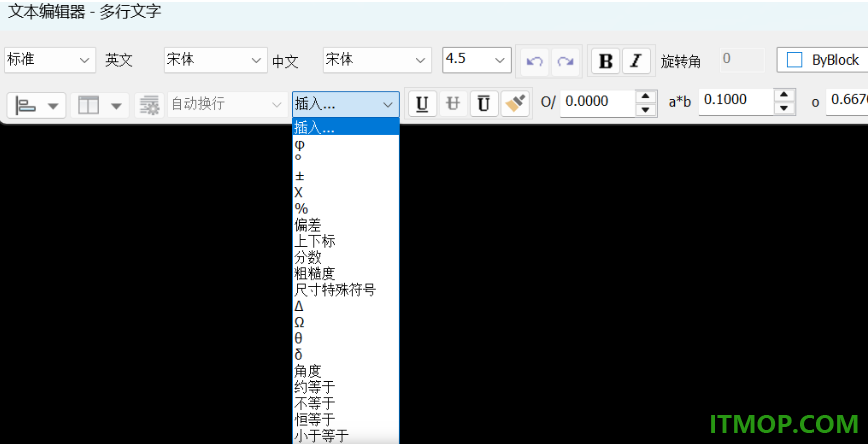Insert the Δ delta symbol
Screen dimensions: 868x447
coord(345,306)
